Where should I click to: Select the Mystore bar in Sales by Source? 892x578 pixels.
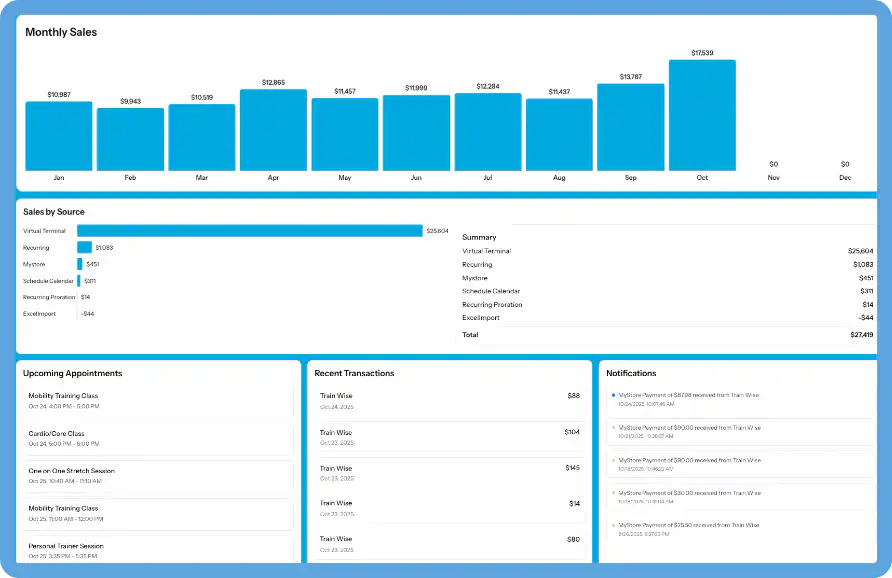tap(82, 264)
